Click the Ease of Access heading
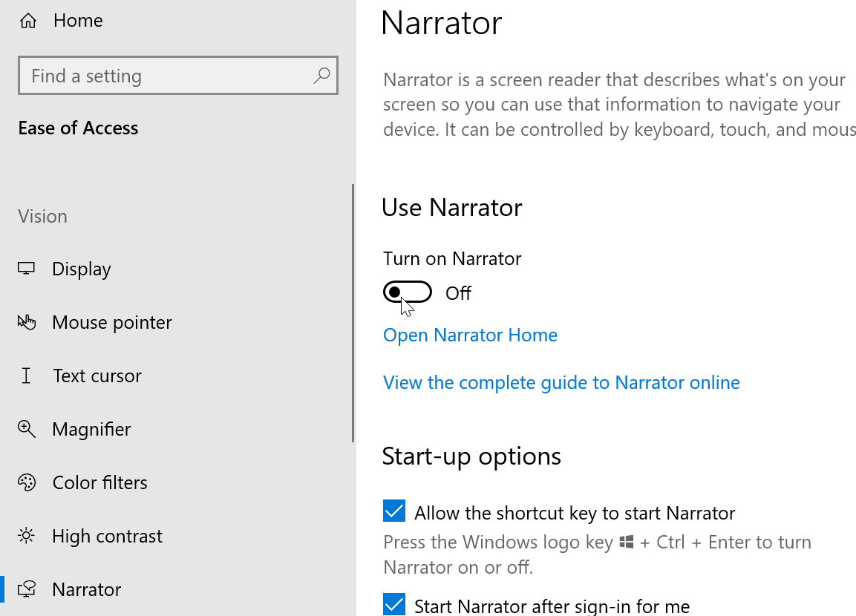The width and height of the screenshot is (856, 616). [78, 128]
